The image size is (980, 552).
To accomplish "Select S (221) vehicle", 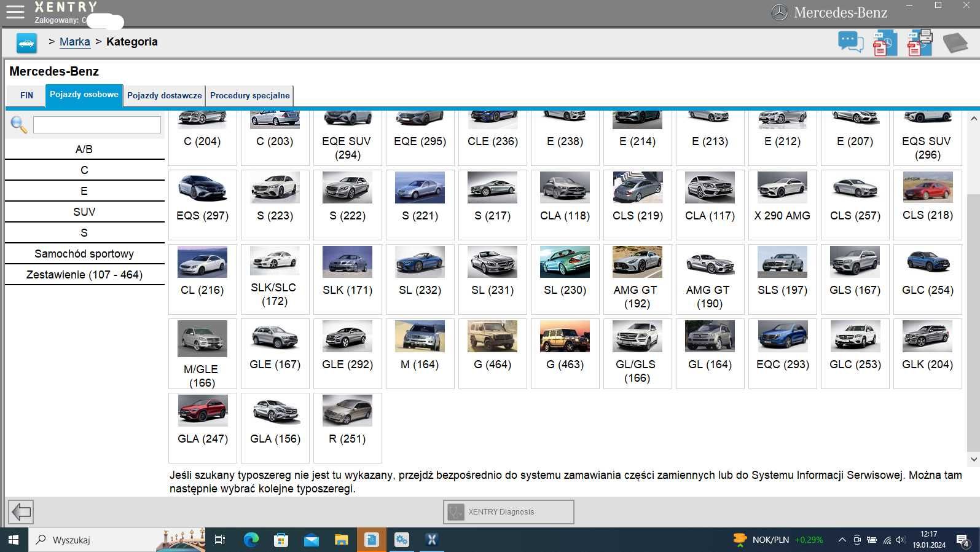I will (420, 205).
